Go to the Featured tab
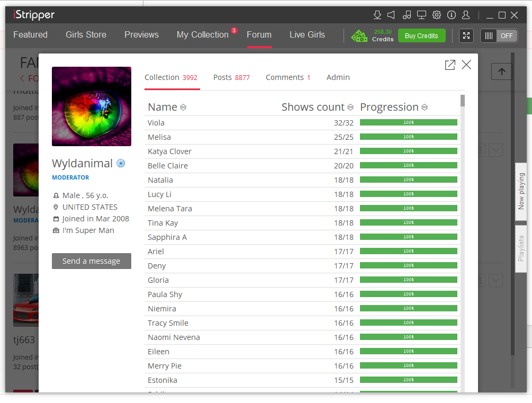The height and width of the screenshot is (403, 532). tap(31, 34)
